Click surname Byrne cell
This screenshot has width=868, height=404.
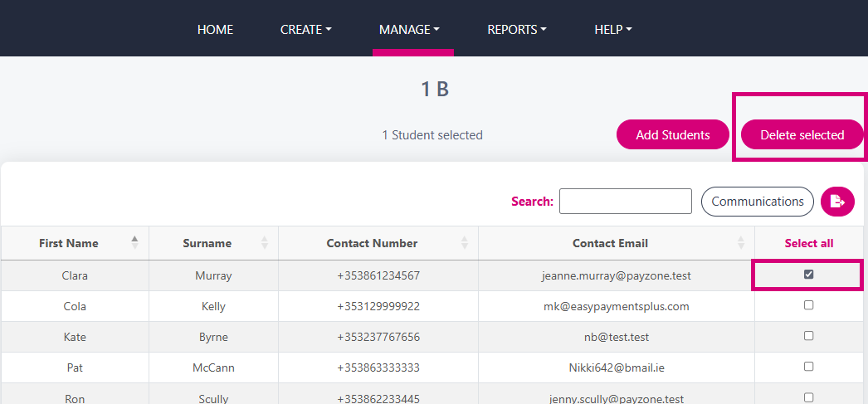[x=213, y=337]
